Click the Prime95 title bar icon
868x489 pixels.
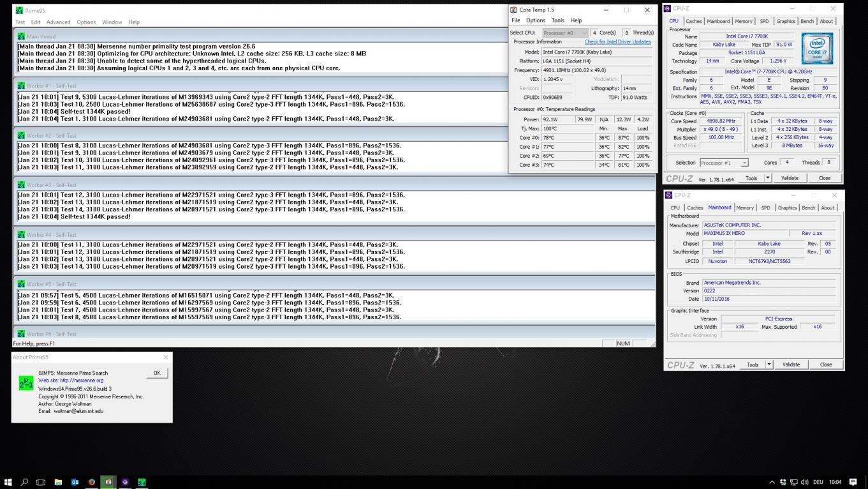[19, 10]
